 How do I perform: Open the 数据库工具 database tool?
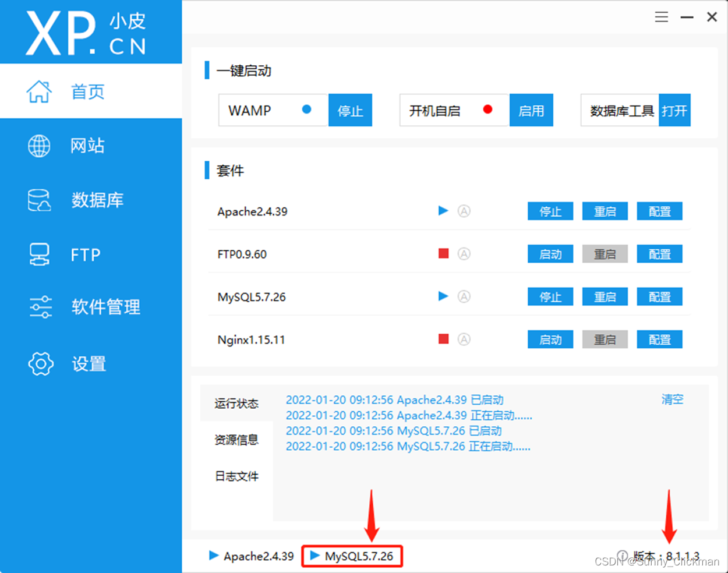(x=674, y=110)
